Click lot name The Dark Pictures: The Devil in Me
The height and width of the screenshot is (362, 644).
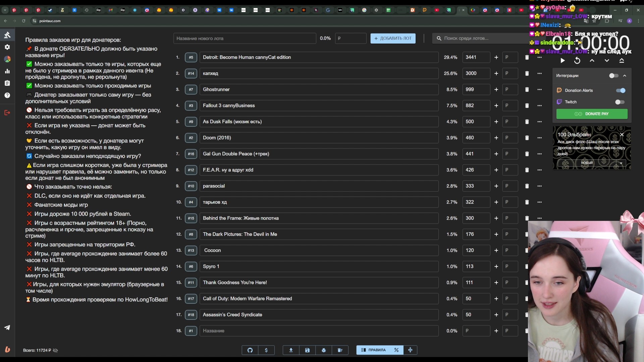(x=240, y=234)
